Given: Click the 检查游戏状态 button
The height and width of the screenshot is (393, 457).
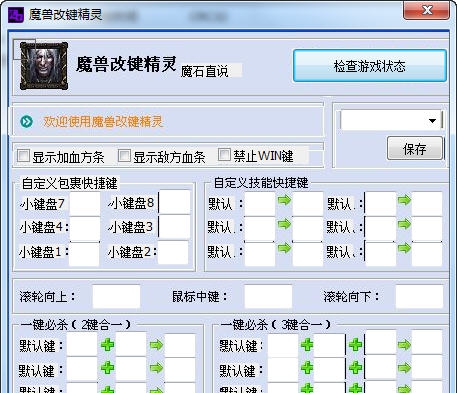Looking at the screenshot, I should point(370,66).
